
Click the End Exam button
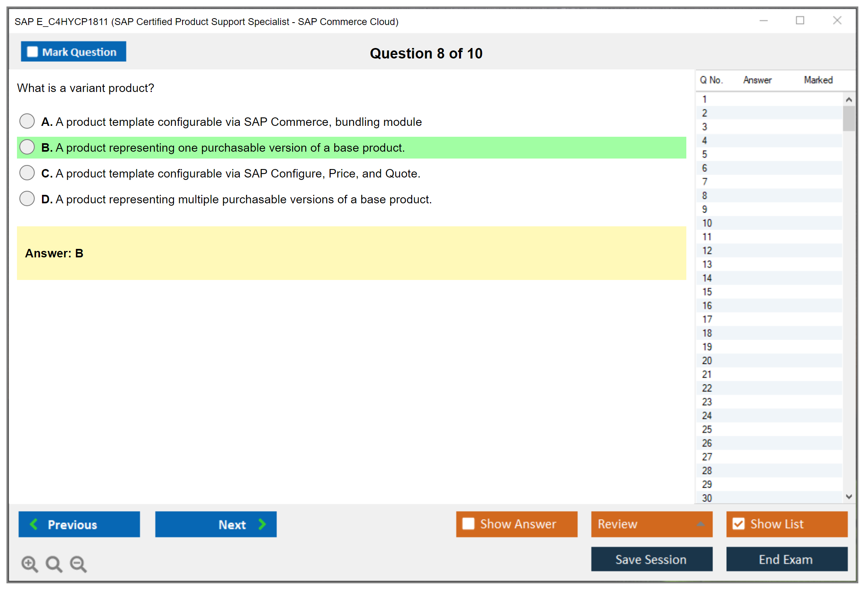[x=786, y=559]
